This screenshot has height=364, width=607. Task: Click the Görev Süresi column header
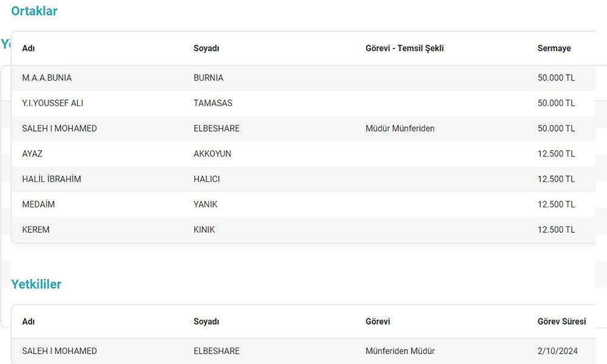click(x=561, y=322)
